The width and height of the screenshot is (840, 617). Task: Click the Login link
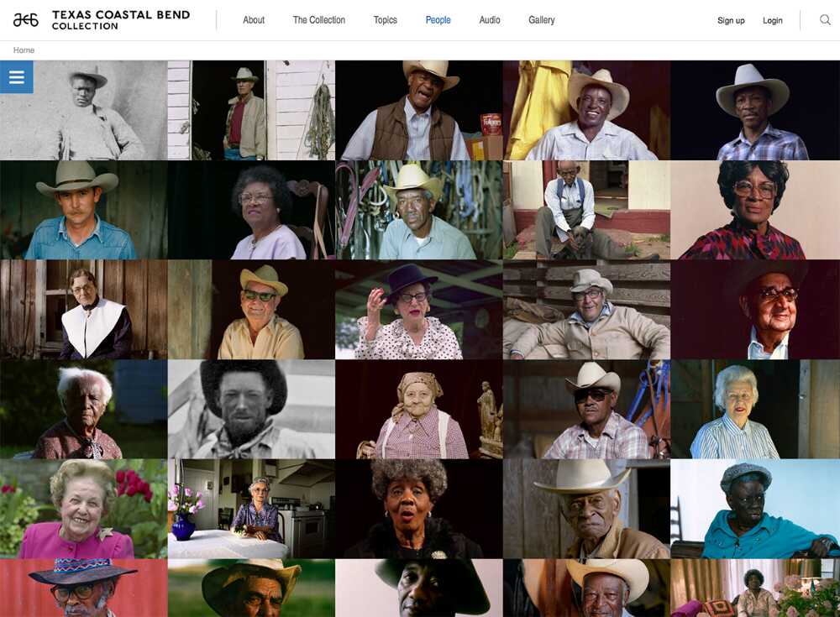point(773,20)
